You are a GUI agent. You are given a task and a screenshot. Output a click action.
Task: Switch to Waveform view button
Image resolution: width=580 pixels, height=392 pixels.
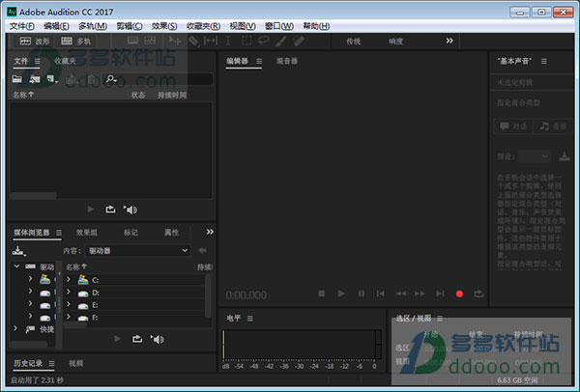(35, 41)
